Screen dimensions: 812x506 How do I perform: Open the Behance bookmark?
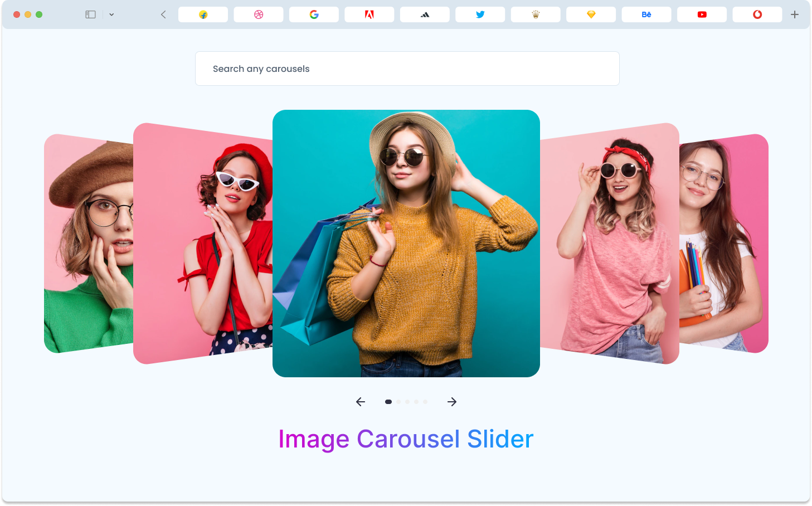(646, 14)
